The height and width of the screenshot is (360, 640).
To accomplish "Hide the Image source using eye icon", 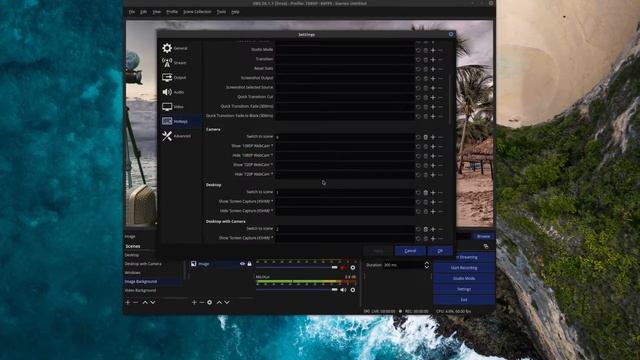I will pyautogui.click(x=242, y=264).
